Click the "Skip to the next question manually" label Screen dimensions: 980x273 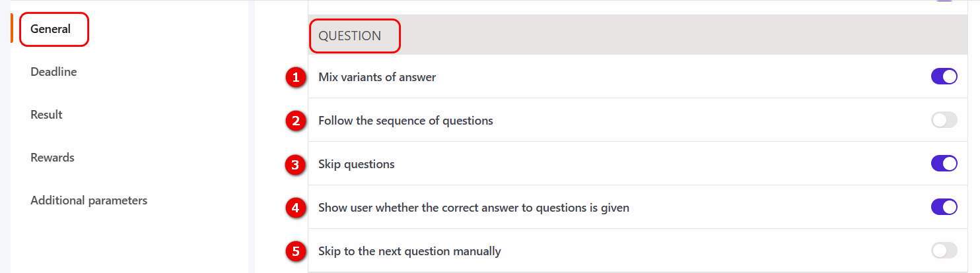[409, 251]
